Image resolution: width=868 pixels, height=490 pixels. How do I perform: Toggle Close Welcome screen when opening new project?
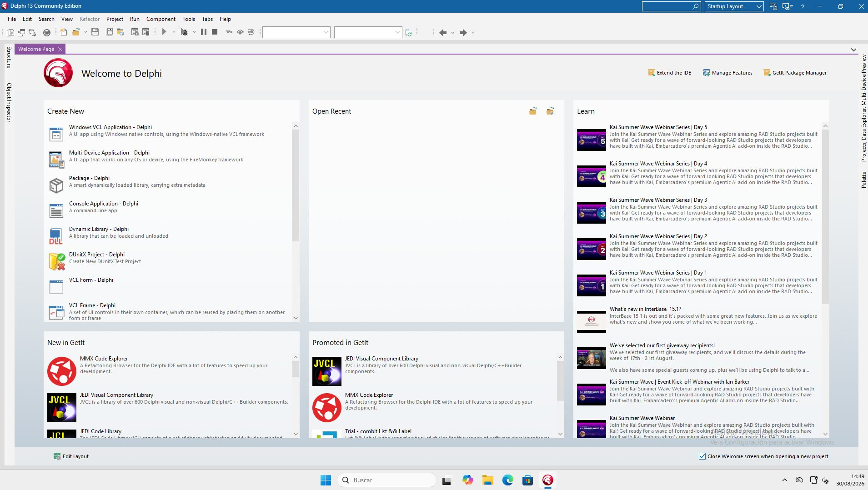pyautogui.click(x=702, y=456)
